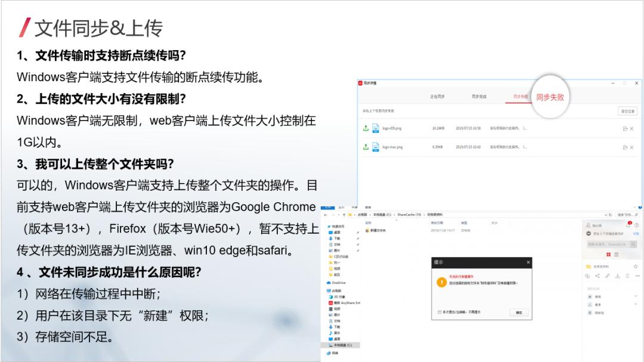Remove the logo-mac.png failed record

click(x=631, y=147)
